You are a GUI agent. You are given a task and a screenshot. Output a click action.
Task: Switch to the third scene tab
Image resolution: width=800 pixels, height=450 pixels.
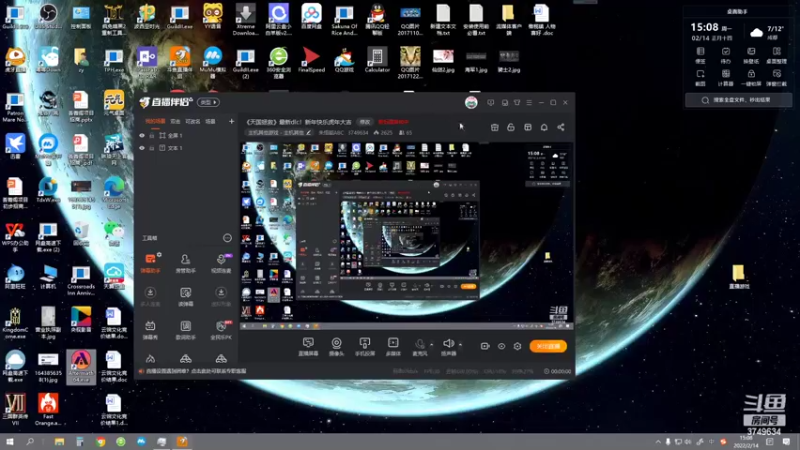[192, 121]
